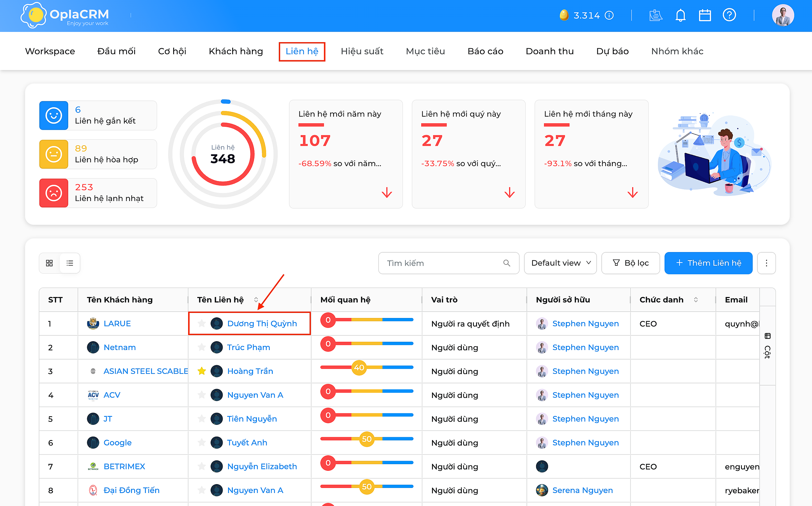
Task: Open the Default view dropdown
Action: point(560,263)
